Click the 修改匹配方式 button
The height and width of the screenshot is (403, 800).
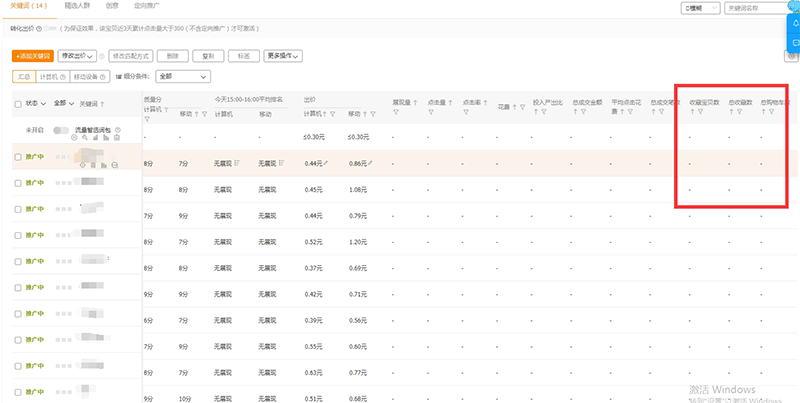(131, 57)
